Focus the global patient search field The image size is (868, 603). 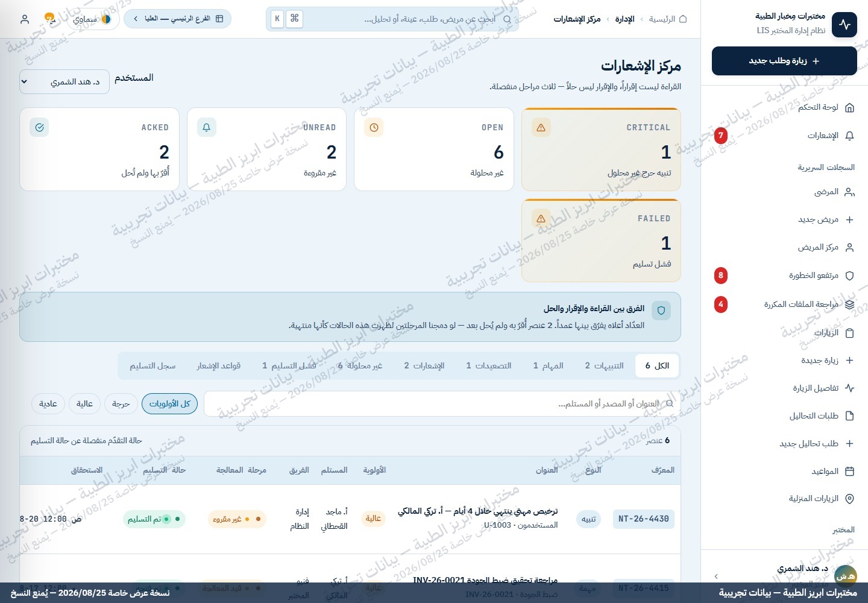392,19
